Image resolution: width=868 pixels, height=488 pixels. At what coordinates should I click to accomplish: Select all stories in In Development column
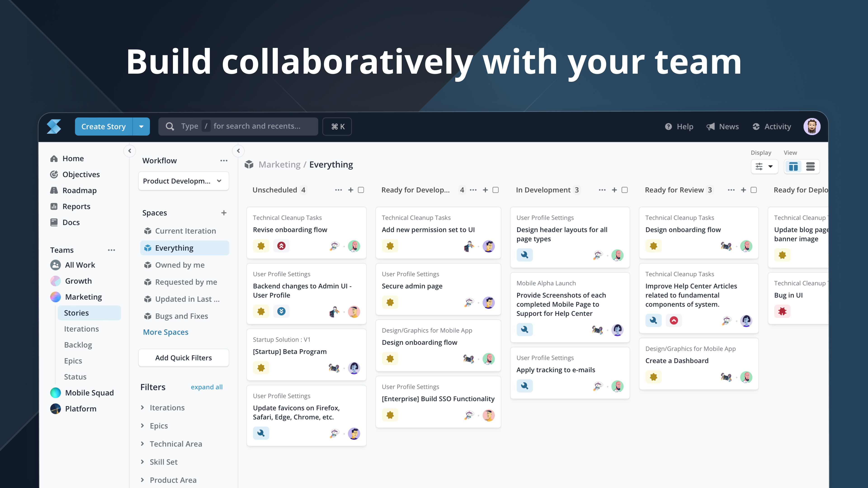624,190
